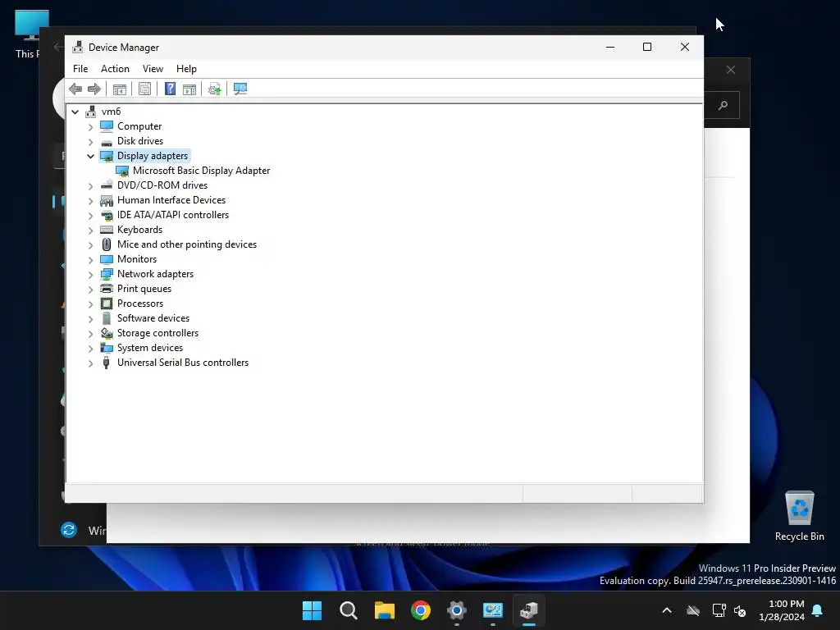840x630 pixels.
Task: Select the vm6 computer icon
Action: pos(91,112)
